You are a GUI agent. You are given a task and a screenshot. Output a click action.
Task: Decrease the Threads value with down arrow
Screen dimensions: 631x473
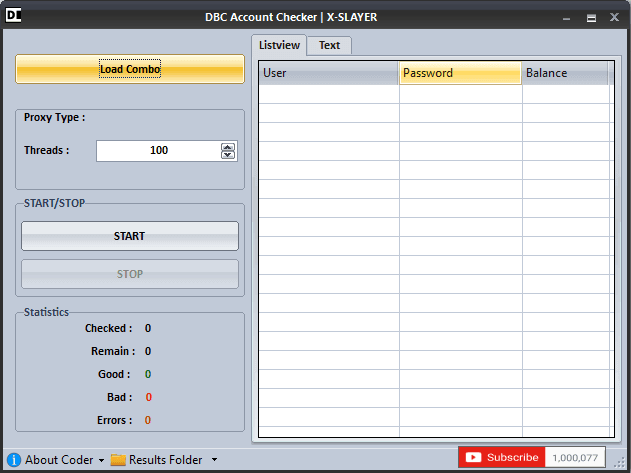[x=228, y=155]
